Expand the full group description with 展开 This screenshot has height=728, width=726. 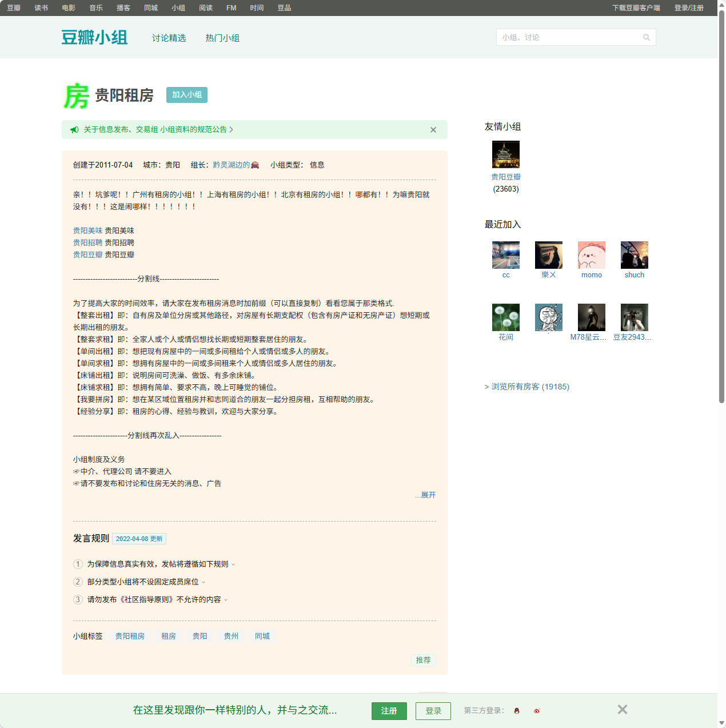(428, 495)
